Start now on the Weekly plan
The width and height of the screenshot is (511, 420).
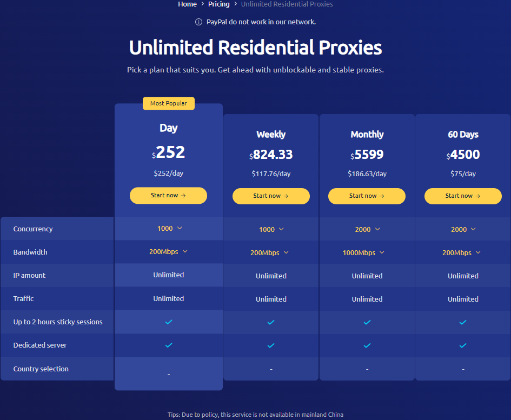[x=271, y=196]
